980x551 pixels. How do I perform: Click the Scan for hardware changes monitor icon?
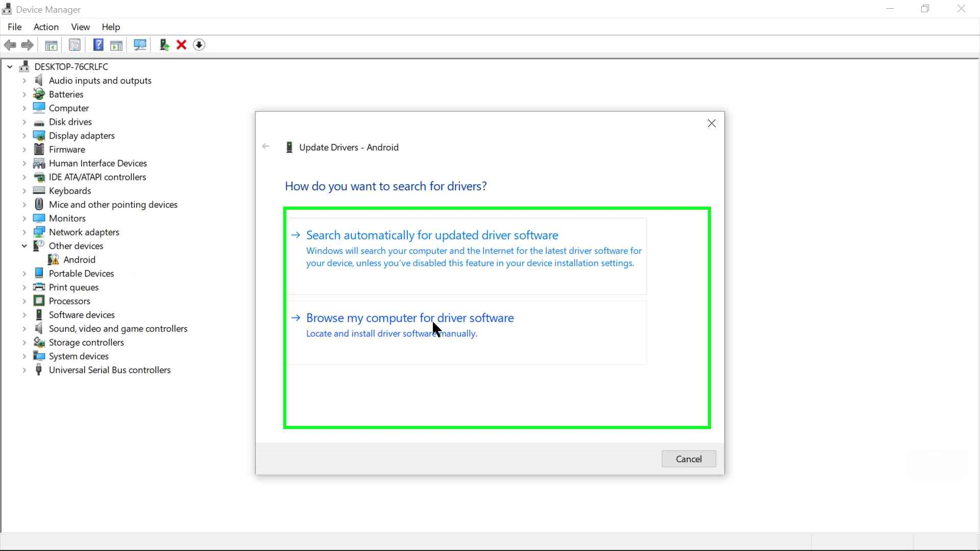140,45
